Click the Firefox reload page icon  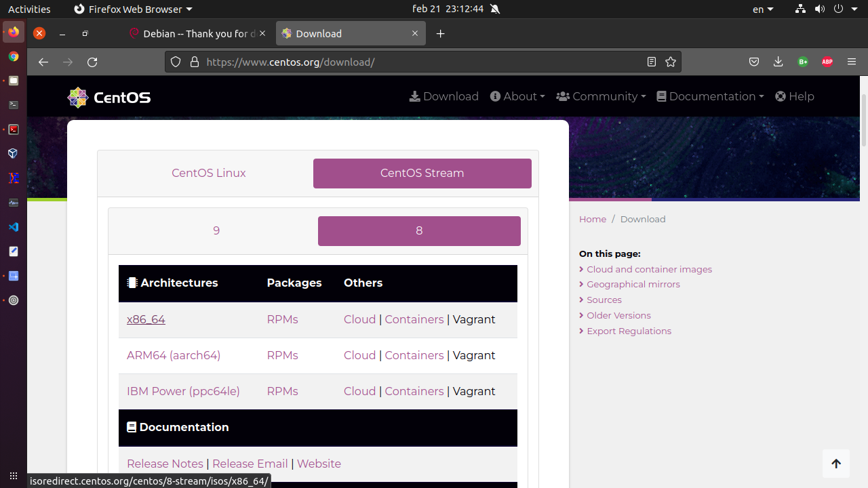pos(92,62)
